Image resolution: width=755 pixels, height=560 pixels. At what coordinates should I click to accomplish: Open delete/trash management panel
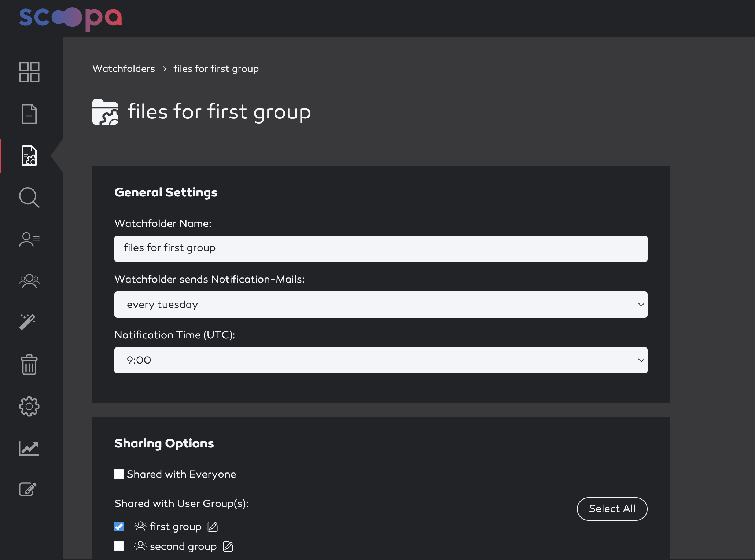(x=29, y=365)
